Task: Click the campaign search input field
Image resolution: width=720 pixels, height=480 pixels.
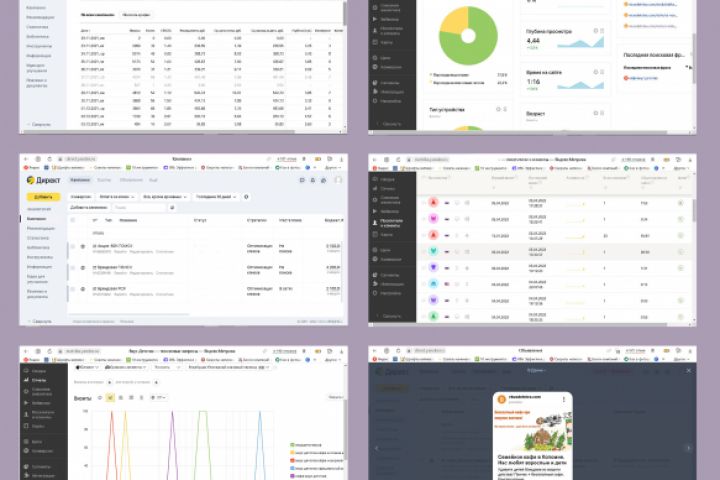Action: coord(139,208)
